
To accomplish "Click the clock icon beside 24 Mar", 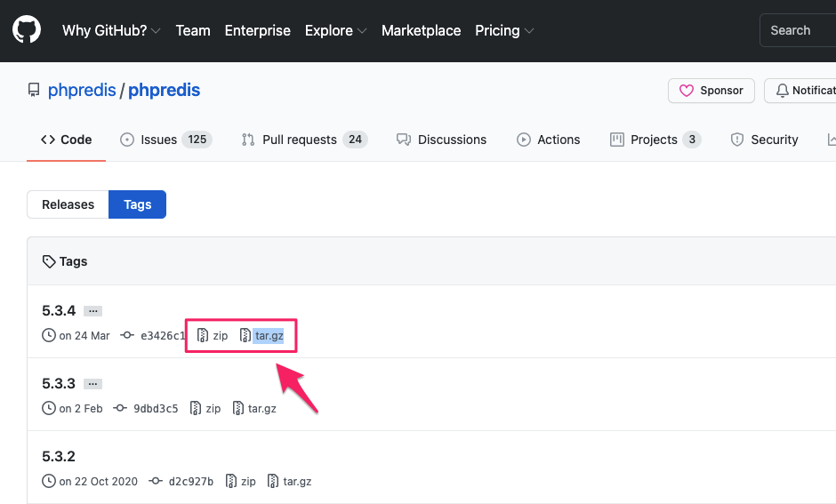I will (49, 335).
